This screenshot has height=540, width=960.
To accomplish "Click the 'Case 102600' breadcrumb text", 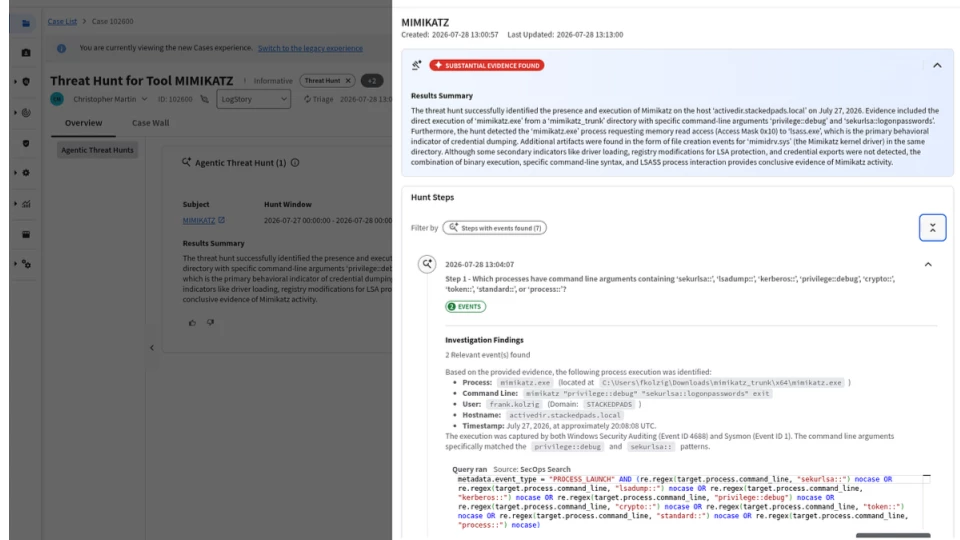I will (113, 21).
